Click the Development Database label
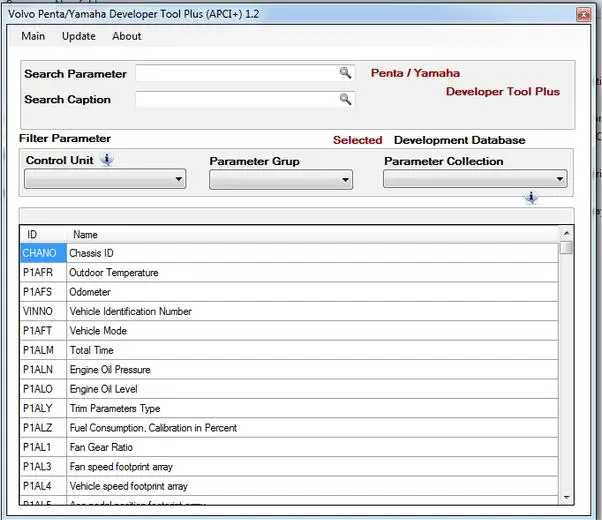 [x=460, y=140]
